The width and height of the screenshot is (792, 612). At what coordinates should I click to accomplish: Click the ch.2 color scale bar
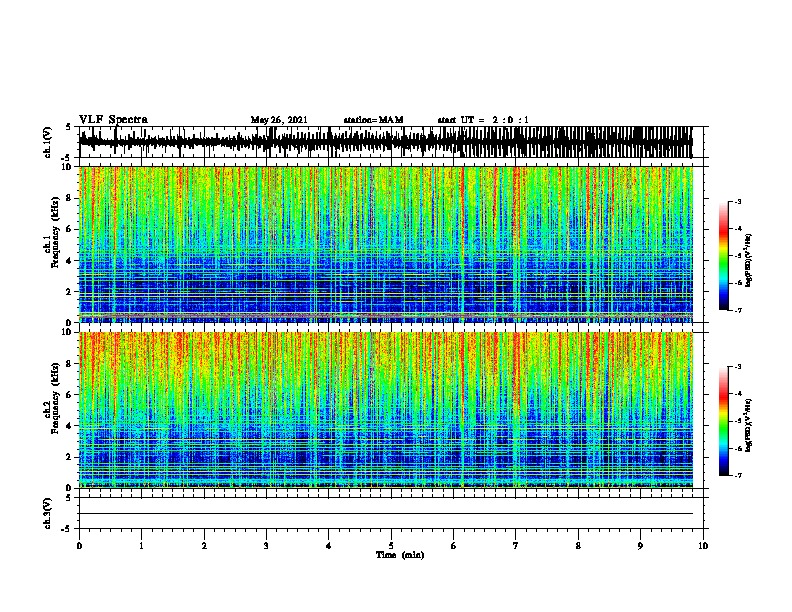(724, 421)
